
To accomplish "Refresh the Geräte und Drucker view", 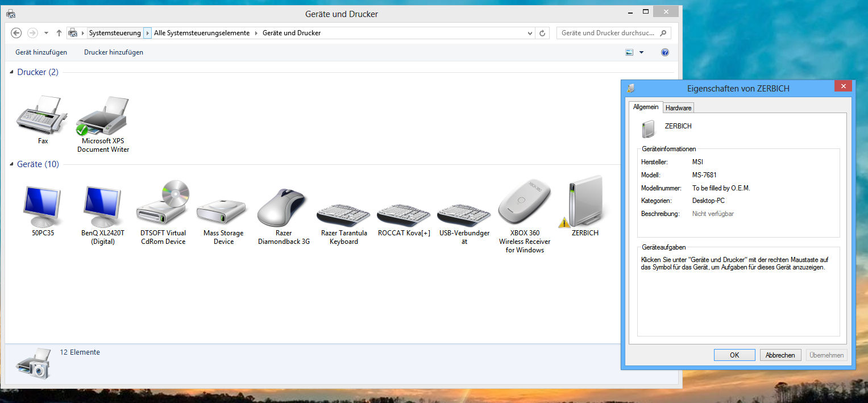I will 542,33.
